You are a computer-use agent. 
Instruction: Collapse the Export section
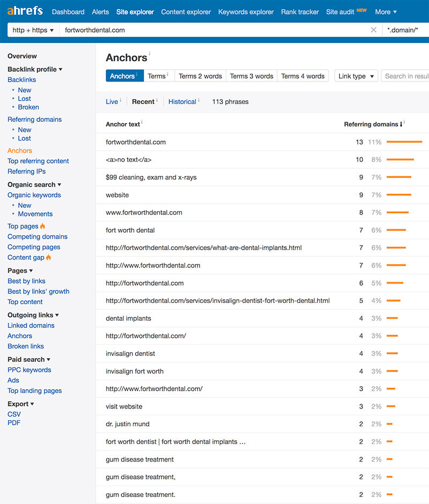20,404
